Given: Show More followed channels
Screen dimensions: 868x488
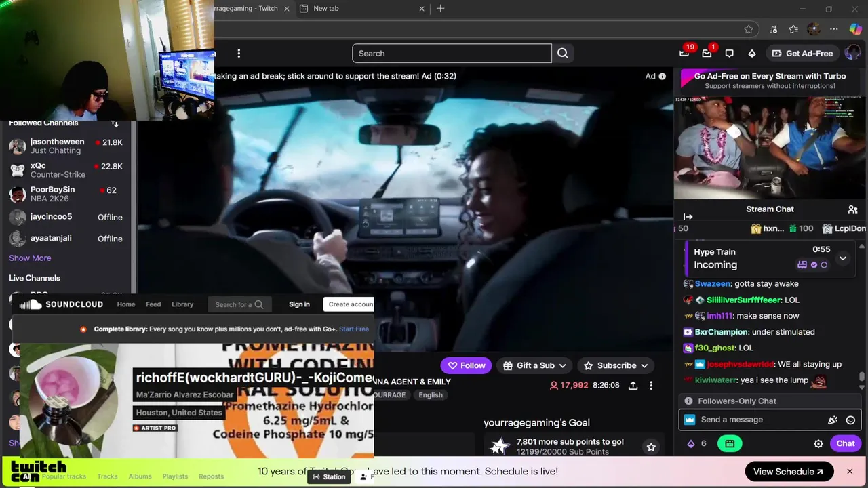Looking at the screenshot, I should 30,258.
